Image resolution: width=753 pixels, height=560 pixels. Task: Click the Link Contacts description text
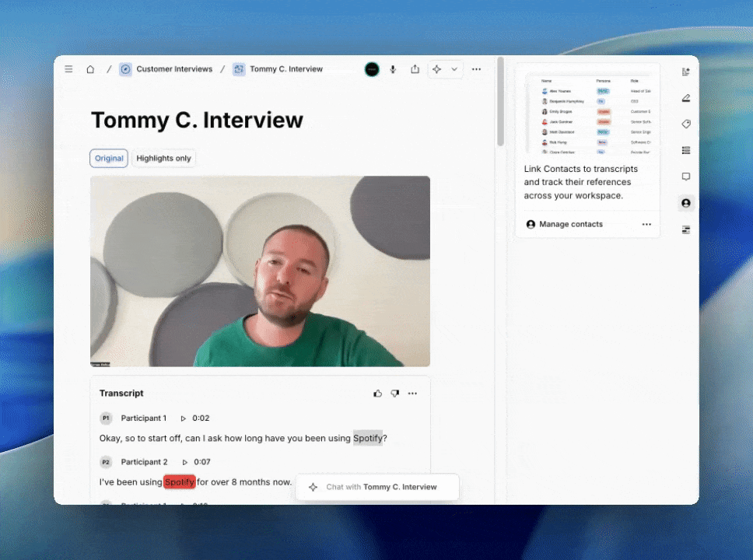click(581, 182)
